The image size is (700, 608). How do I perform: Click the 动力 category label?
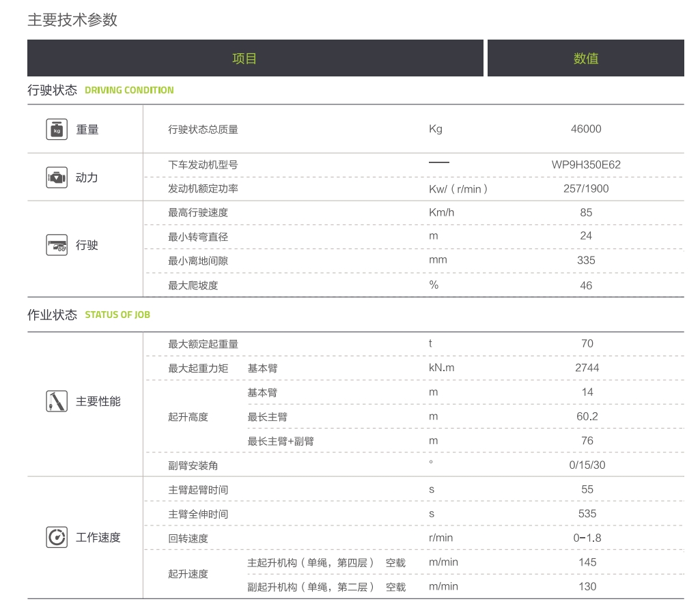87,177
